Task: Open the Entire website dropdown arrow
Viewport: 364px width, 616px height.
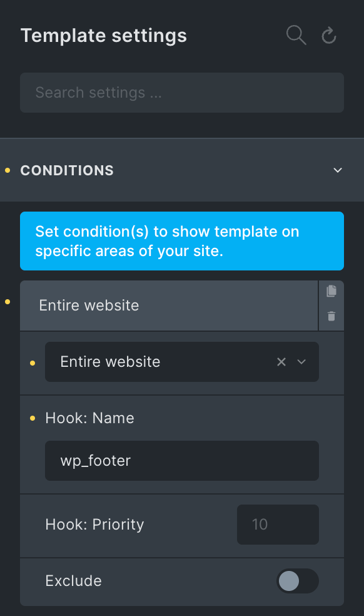Action: click(x=301, y=362)
